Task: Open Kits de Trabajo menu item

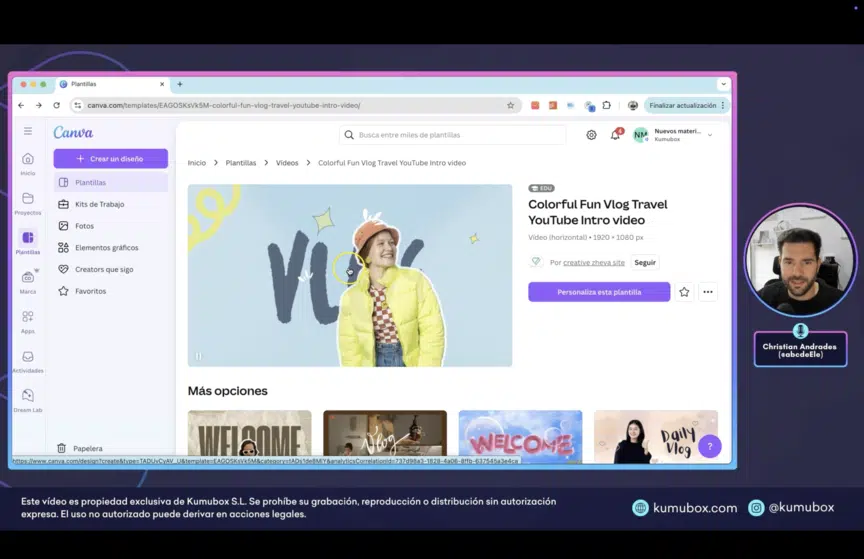Action: click(x=111, y=204)
